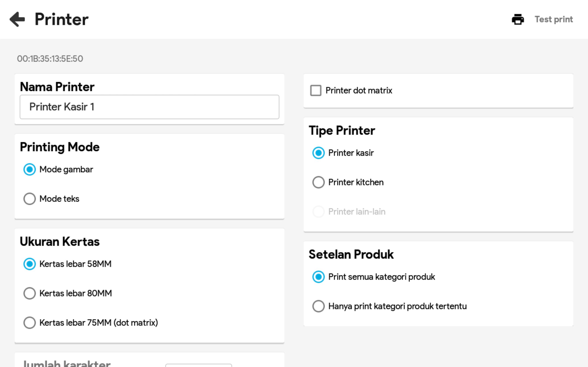Go back using the arrow icon
The width and height of the screenshot is (588, 367).
(x=17, y=19)
